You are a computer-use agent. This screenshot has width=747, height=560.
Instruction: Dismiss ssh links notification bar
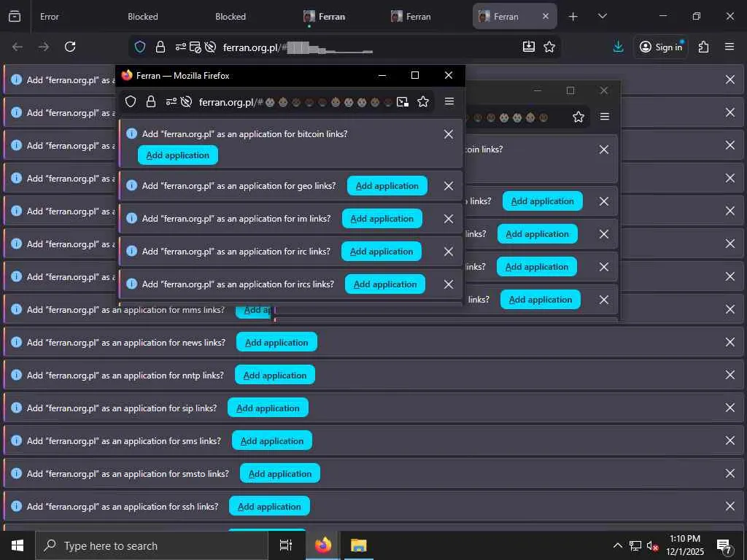[x=729, y=506]
